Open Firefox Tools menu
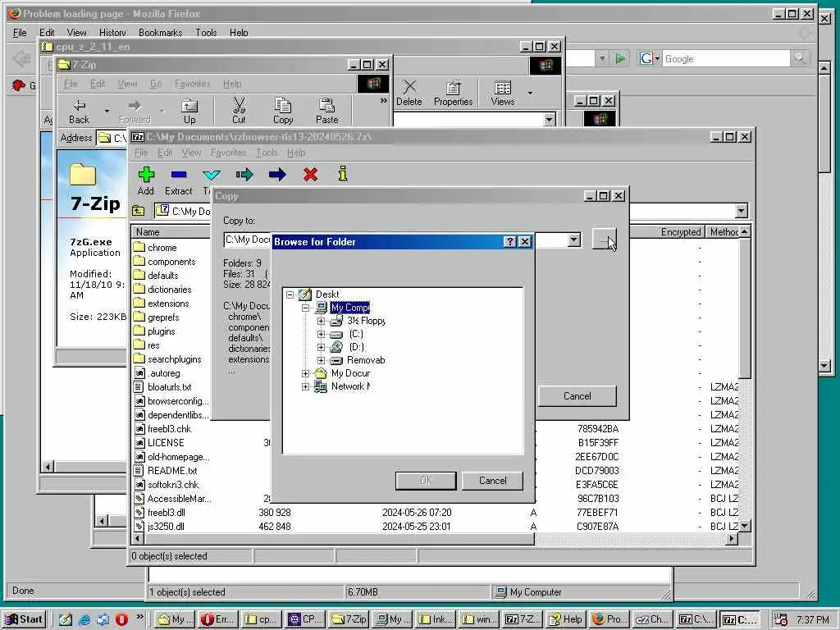Viewport: 840px width, 630px height. (206, 33)
